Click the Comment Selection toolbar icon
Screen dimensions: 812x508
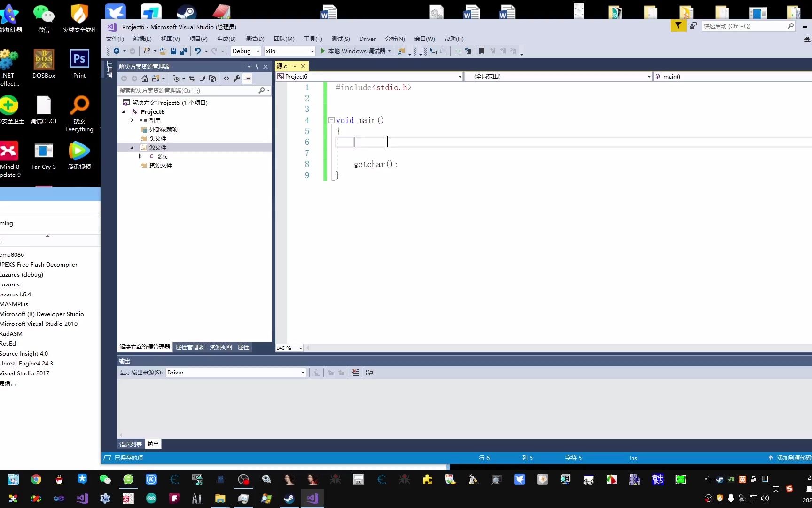[458, 51]
